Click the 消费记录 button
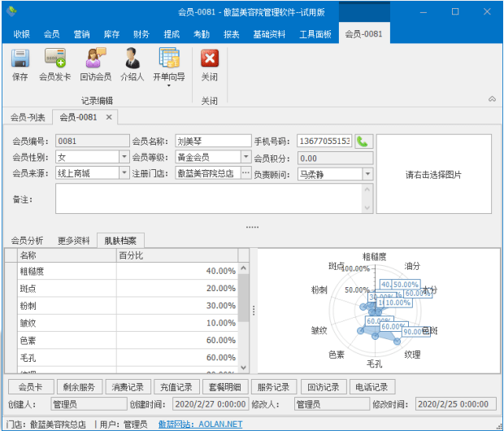 pyautogui.click(x=128, y=387)
